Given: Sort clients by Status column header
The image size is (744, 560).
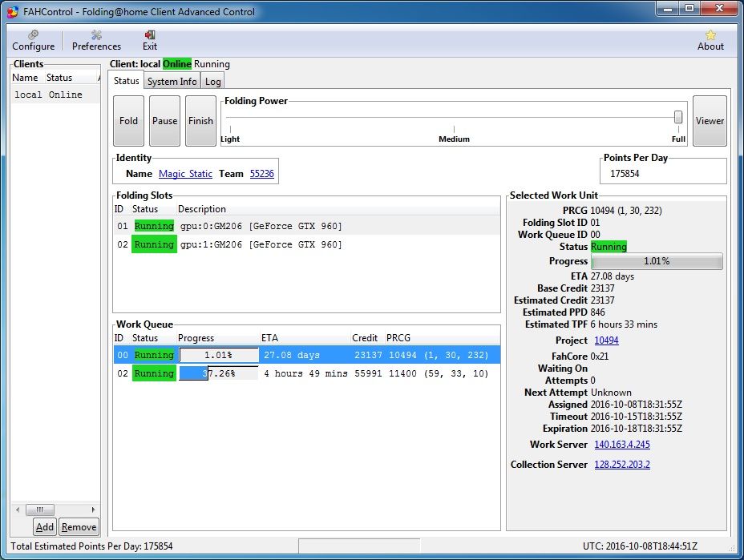Looking at the screenshot, I should click(71, 78).
